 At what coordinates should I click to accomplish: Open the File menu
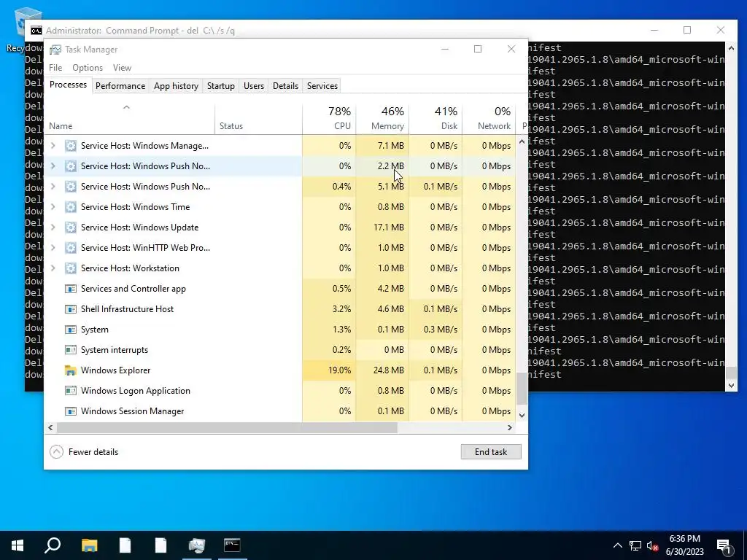pos(55,68)
